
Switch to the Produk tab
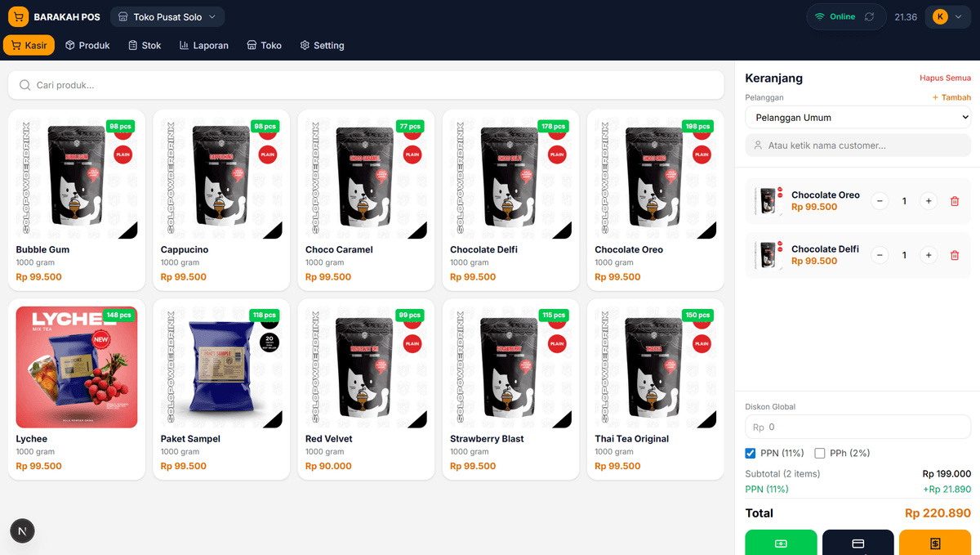click(87, 46)
